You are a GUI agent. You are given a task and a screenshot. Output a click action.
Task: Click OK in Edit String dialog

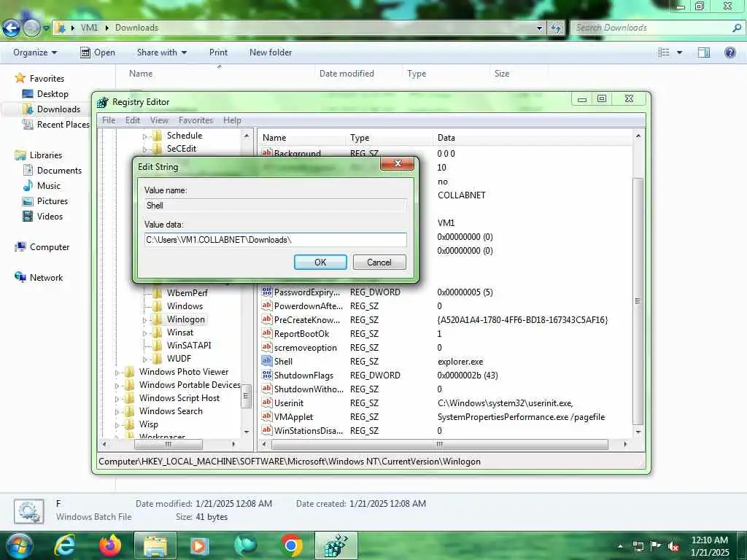click(320, 262)
